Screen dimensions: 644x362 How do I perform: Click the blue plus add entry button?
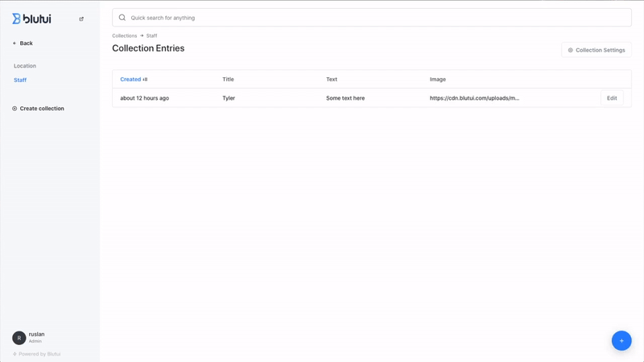(621, 340)
